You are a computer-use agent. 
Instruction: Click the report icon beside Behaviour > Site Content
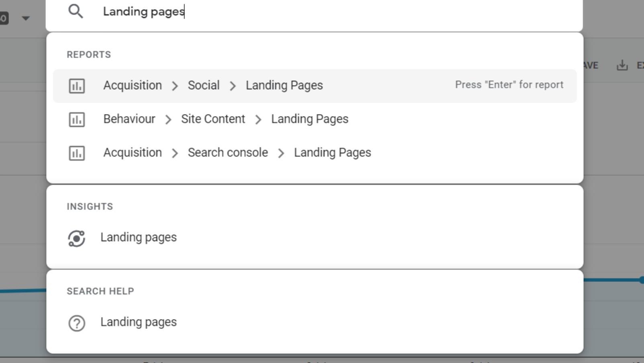click(77, 119)
